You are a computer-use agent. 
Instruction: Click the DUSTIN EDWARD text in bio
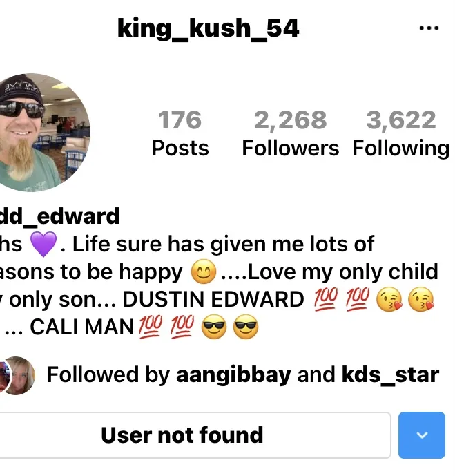213,299
